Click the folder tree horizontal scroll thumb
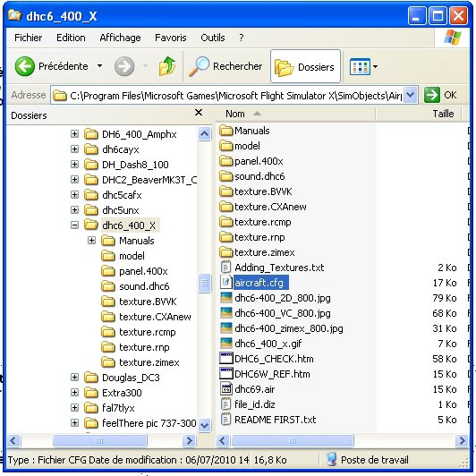The width and height of the screenshot is (476, 476). click(99, 440)
